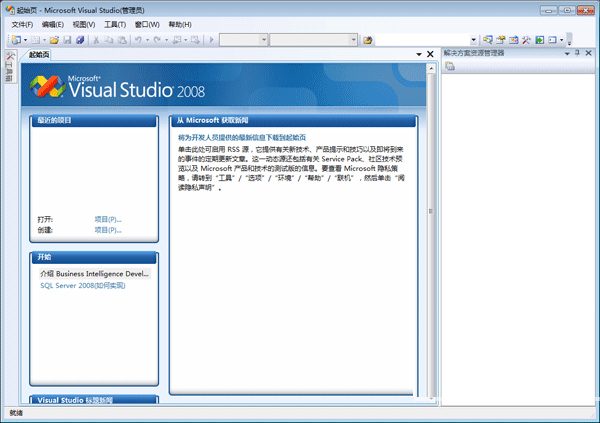
Task: Open the collapsed Toolbox side tab
Action: coord(10,66)
